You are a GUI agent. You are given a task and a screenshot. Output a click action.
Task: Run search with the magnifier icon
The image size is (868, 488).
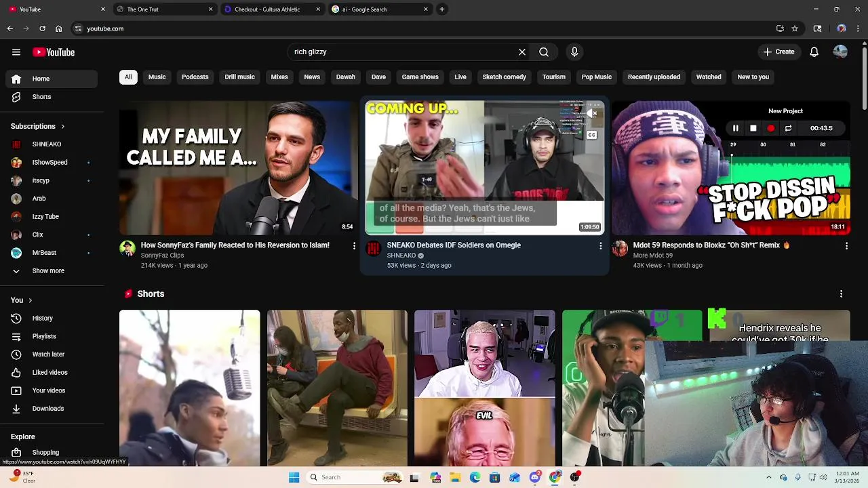(x=544, y=52)
